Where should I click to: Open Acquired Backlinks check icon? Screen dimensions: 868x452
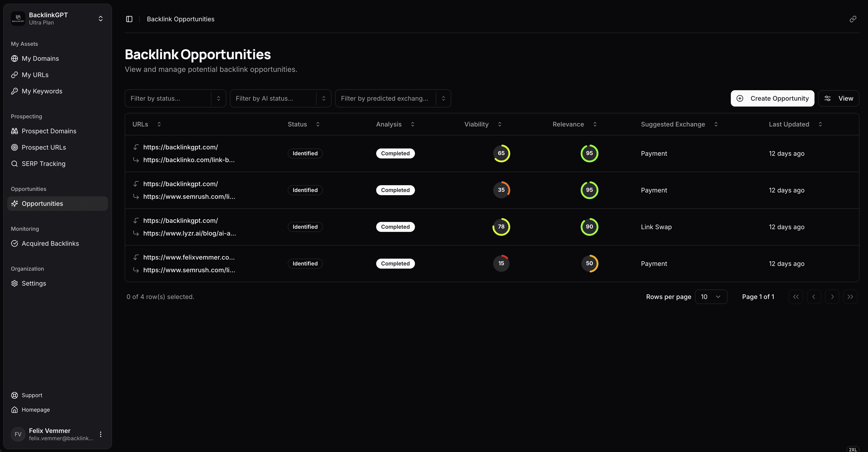click(15, 243)
